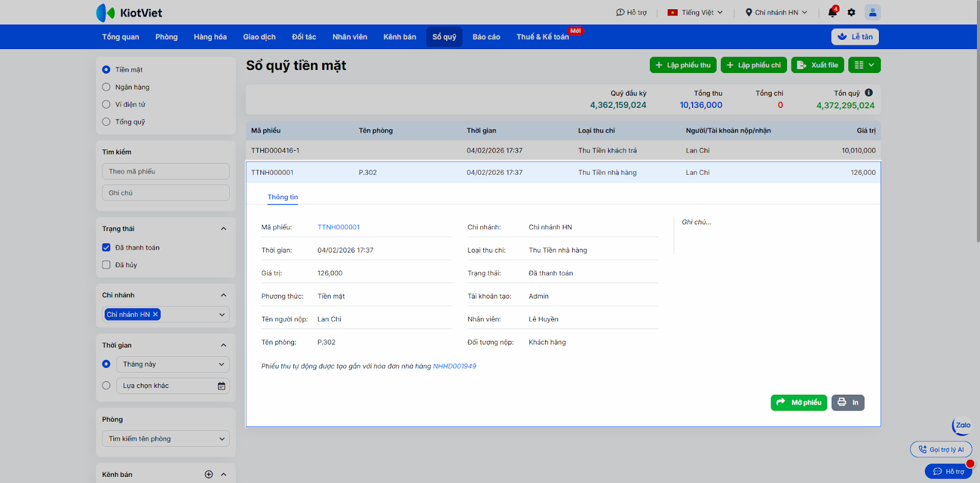Go to the Tổng quan menu
The width and height of the screenshot is (980, 483).
(121, 37)
